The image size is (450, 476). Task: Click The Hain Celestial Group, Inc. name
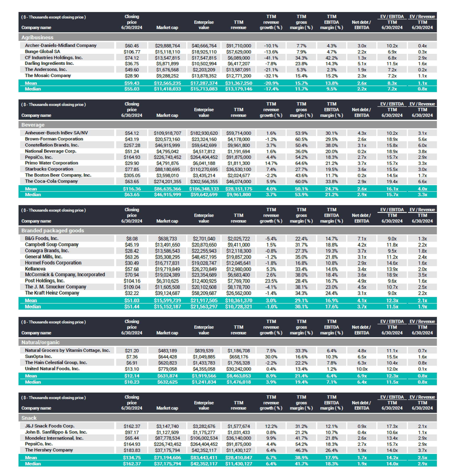(x=56, y=363)
